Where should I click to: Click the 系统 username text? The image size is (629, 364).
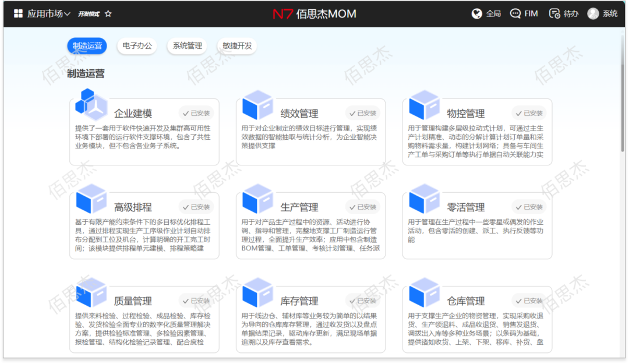[x=610, y=13]
